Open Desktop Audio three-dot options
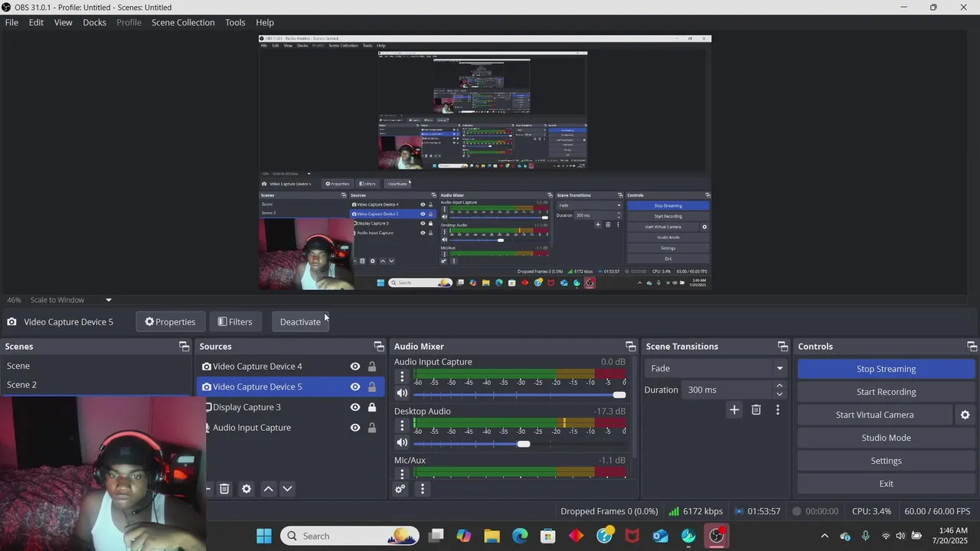980x551 pixels. pos(402,425)
